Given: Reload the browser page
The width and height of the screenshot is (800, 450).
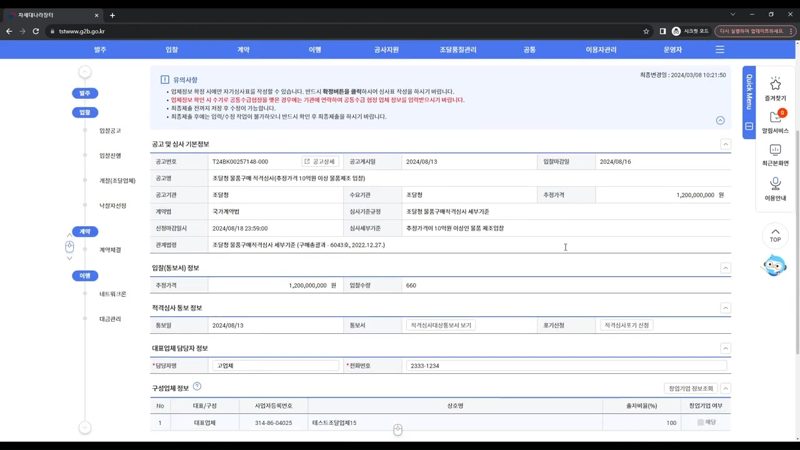Looking at the screenshot, I should (x=36, y=31).
